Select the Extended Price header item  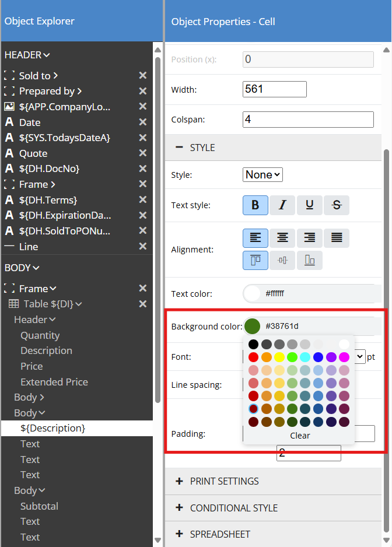click(54, 382)
